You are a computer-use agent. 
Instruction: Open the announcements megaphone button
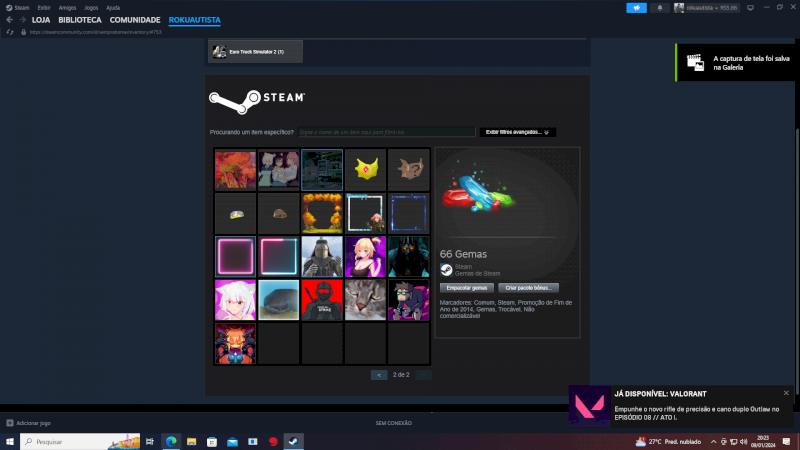tap(636, 8)
